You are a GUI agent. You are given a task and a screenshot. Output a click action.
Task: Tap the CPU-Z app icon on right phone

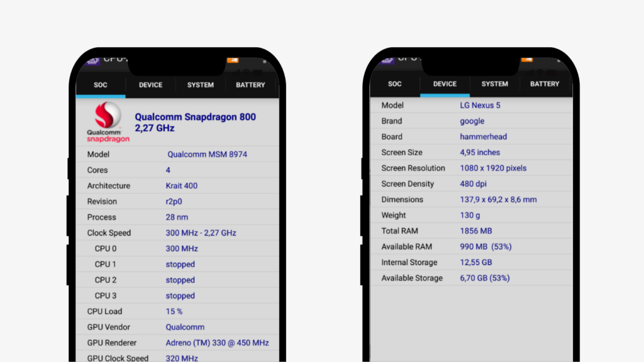point(386,59)
